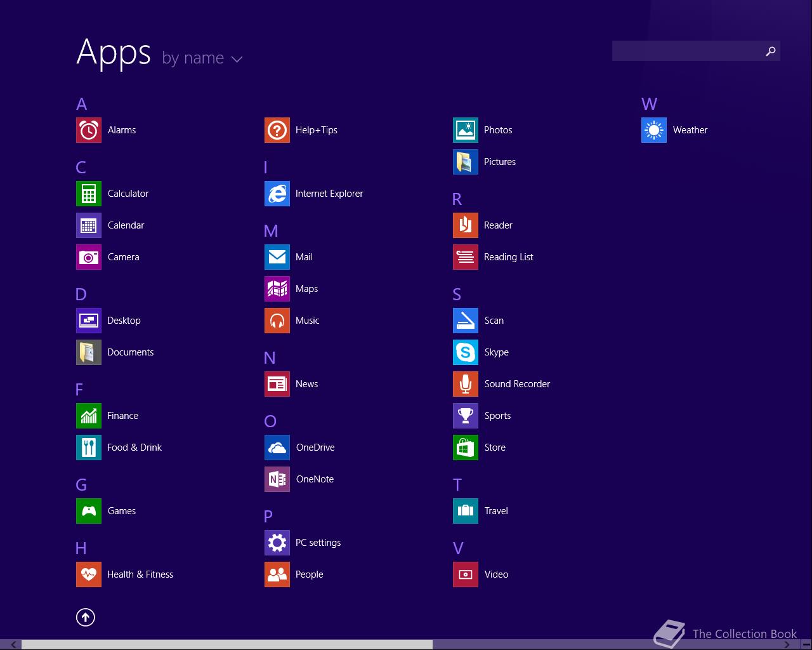Select letter heading T

point(457,485)
